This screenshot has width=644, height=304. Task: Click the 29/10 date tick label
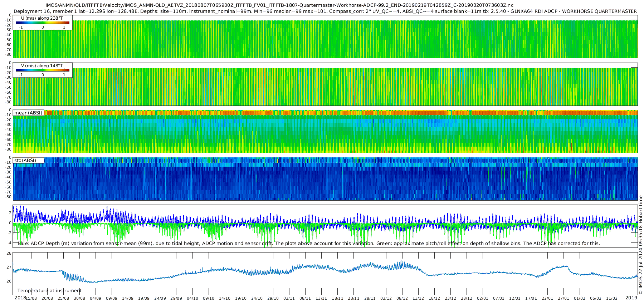273,298
